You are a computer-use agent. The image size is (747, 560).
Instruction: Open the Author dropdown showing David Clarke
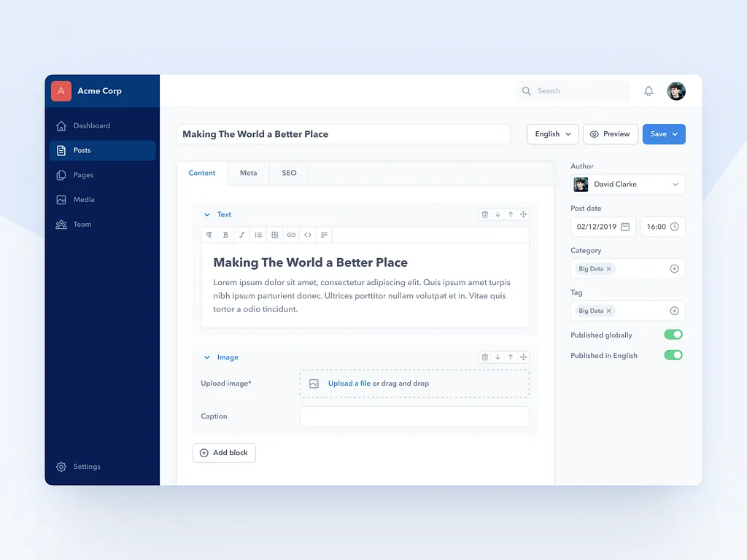(x=627, y=184)
